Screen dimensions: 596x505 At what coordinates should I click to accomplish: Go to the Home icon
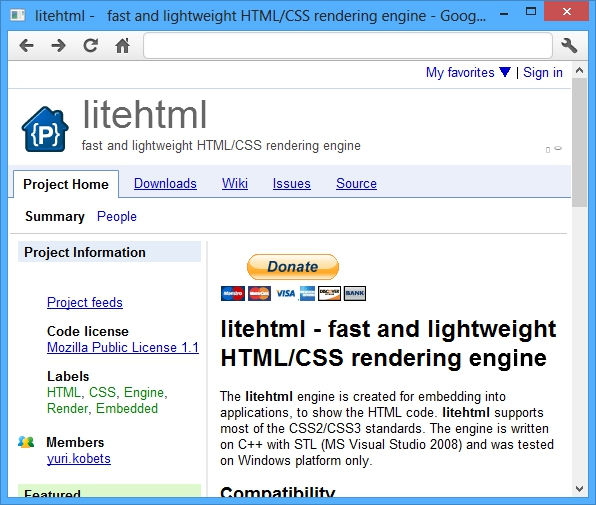pyautogui.click(x=122, y=46)
